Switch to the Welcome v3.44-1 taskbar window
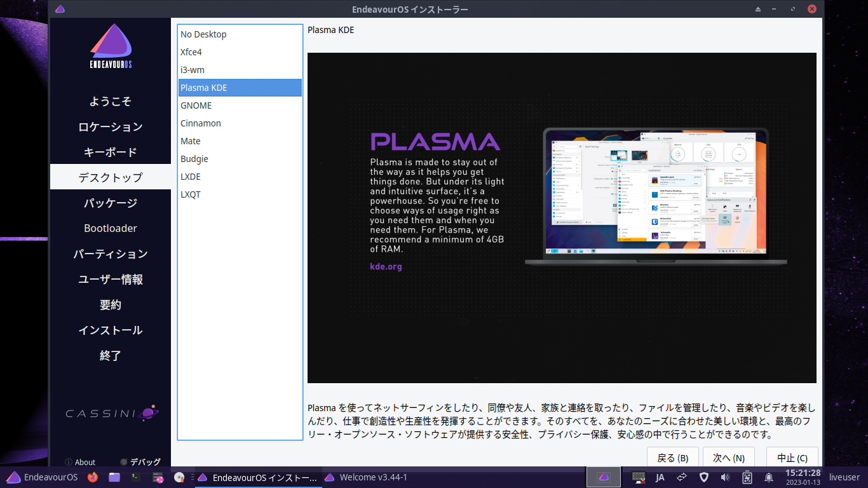 tap(366, 477)
